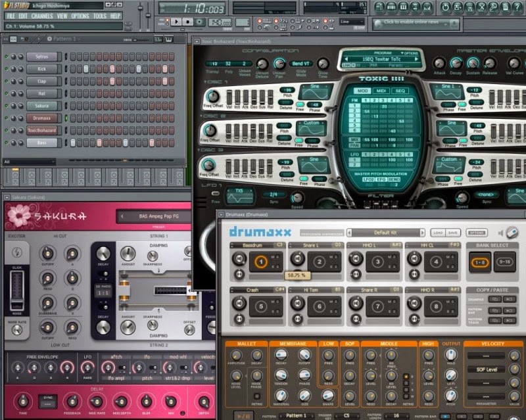Switch to SEQ tab in Toxic display

tap(400, 91)
